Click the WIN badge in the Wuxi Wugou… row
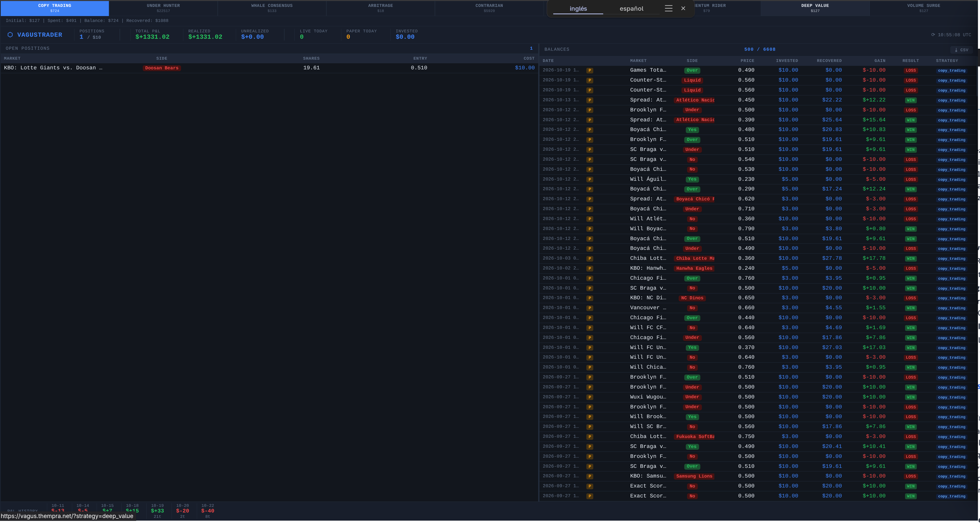The image size is (980, 527). (x=911, y=397)
